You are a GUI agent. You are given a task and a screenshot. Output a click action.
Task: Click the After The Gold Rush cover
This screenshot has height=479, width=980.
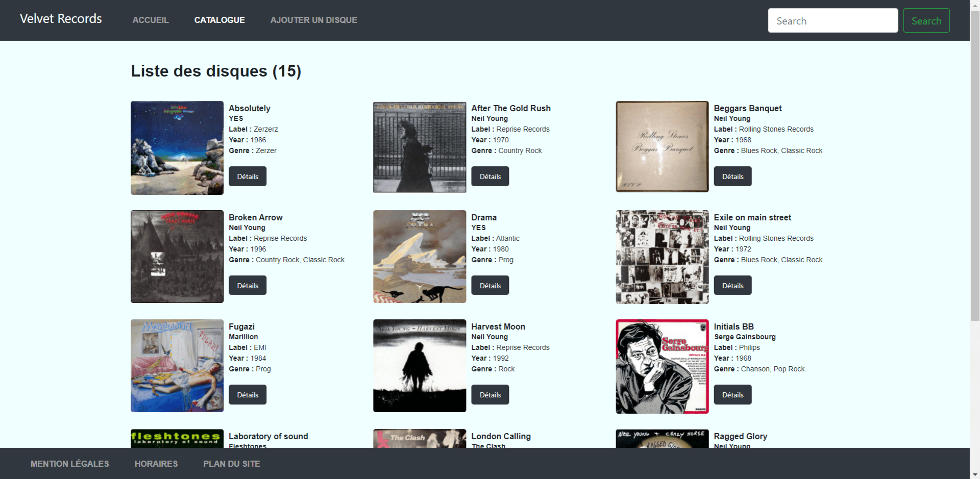[x=420, y=147]
